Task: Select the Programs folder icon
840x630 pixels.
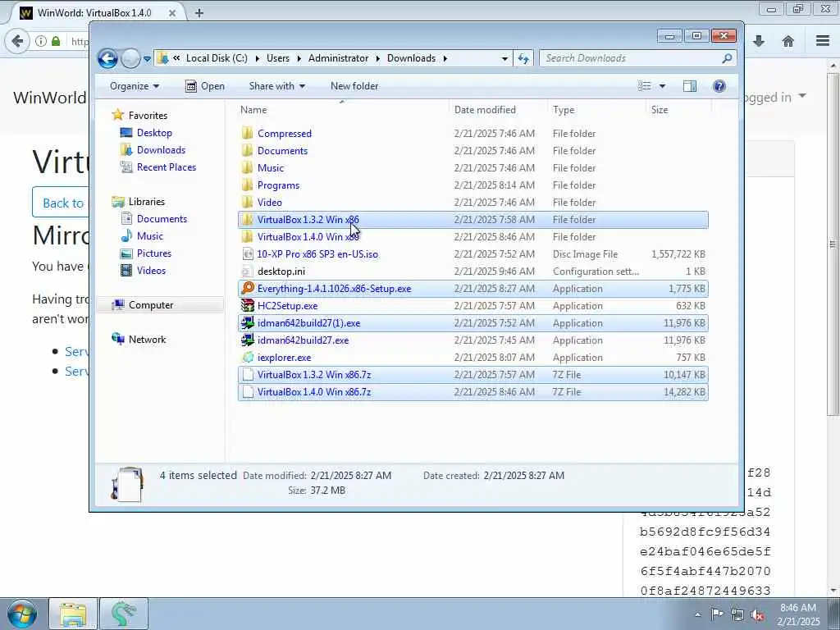Action: click(247, 185)
